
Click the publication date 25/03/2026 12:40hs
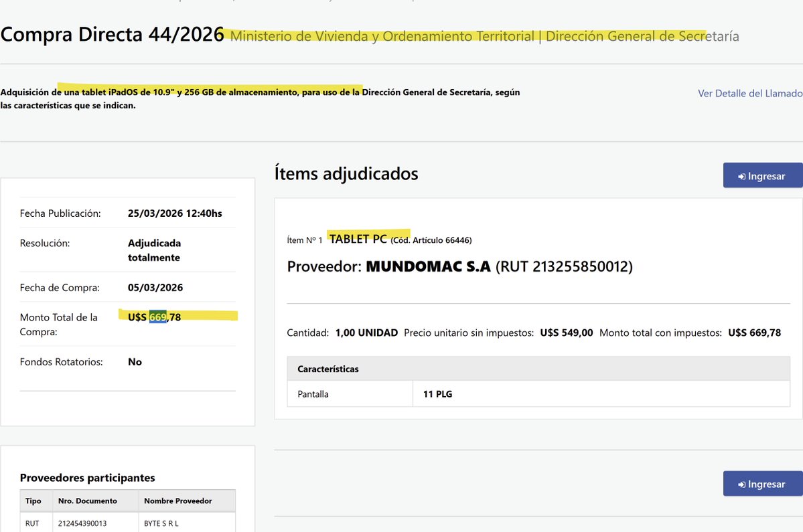[175, 213]
